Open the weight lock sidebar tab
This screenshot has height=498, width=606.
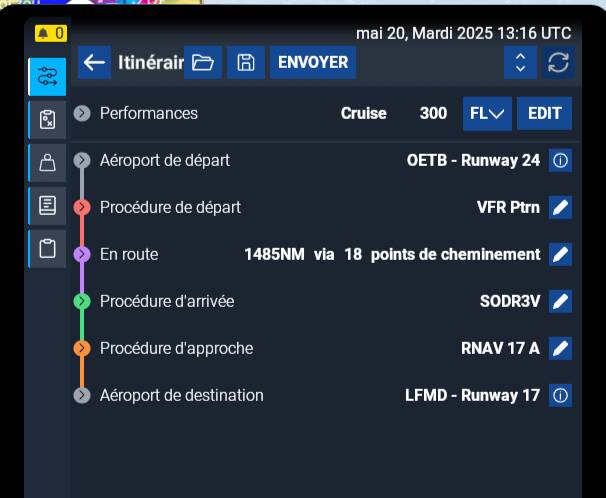coord(48,163)
